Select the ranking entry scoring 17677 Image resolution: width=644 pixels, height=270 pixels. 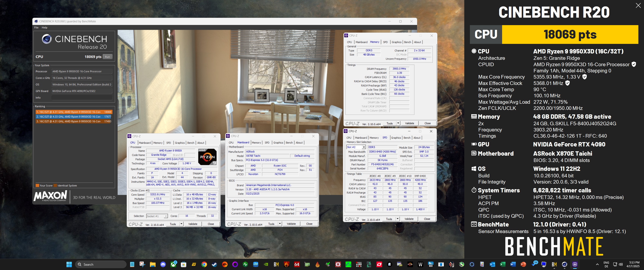coord(74,116)
